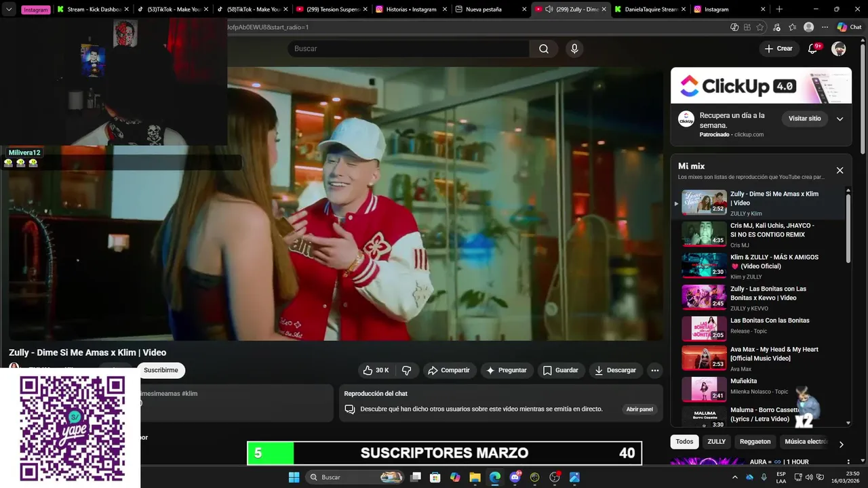This screenshot has height=488, width=868.
Task: Click the Guardar button
Action: pos(561,370)
